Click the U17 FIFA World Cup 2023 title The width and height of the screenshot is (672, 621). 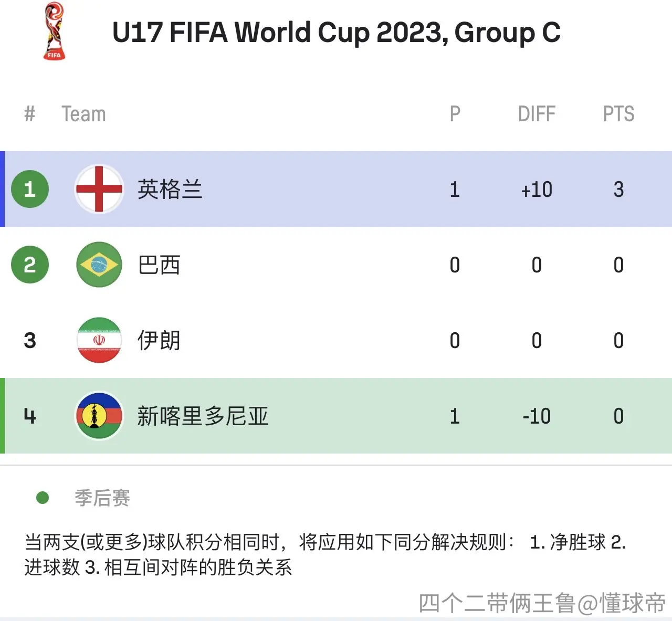pos(337,33)
